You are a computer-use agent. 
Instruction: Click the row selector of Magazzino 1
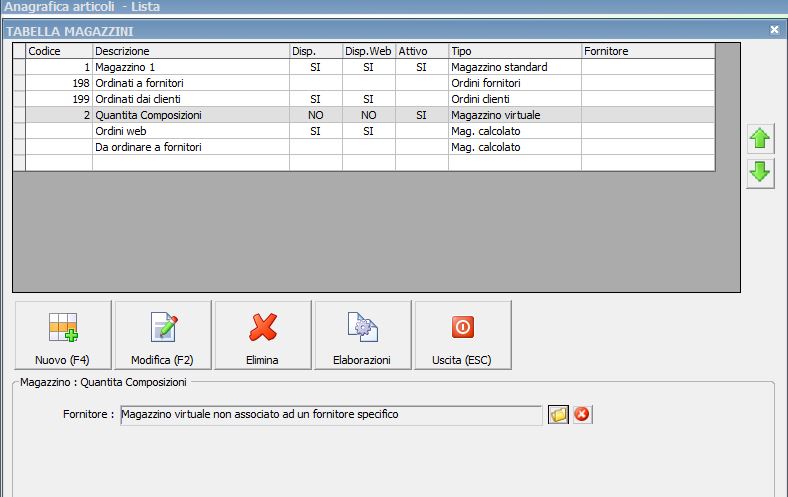coord(19,67)
